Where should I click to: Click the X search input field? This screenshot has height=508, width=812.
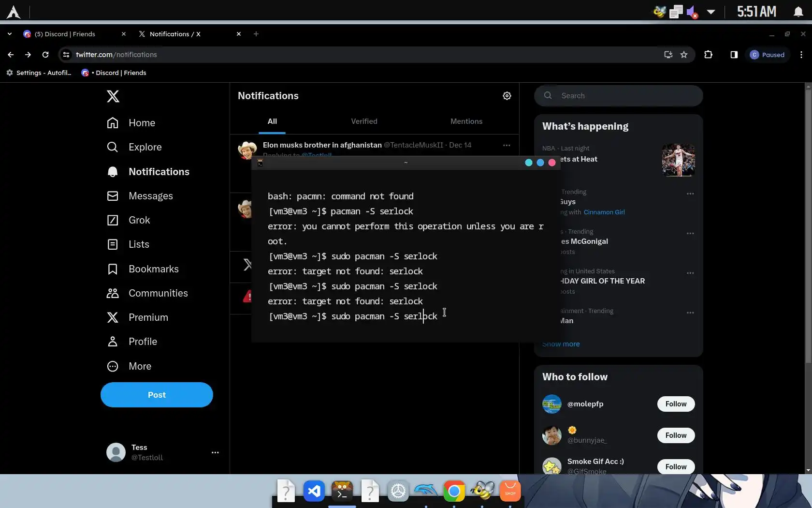click(x=619, y=96)
